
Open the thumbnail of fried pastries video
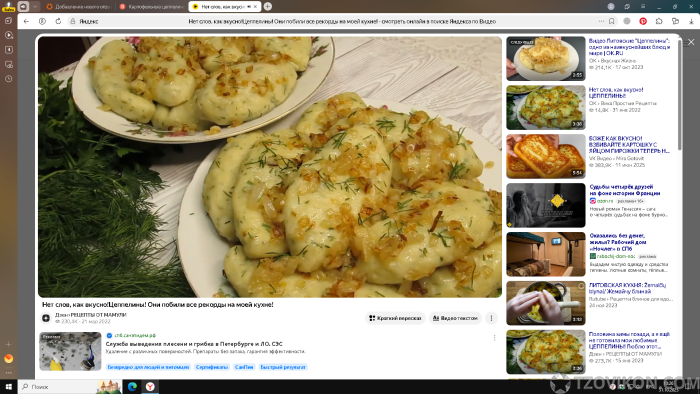[546, 156]
